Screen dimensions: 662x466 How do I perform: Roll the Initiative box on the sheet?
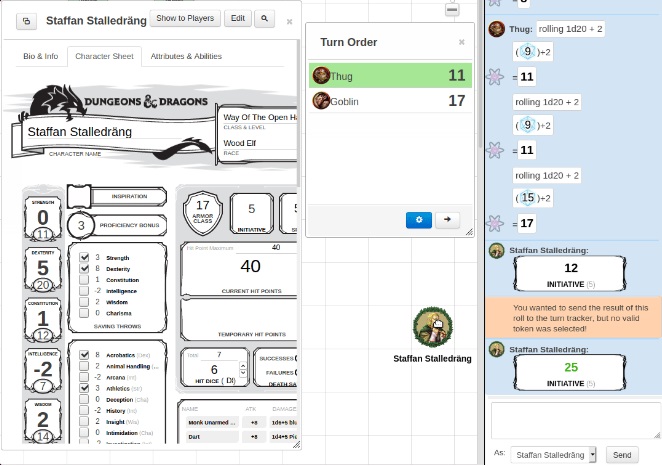click(252, 213)
